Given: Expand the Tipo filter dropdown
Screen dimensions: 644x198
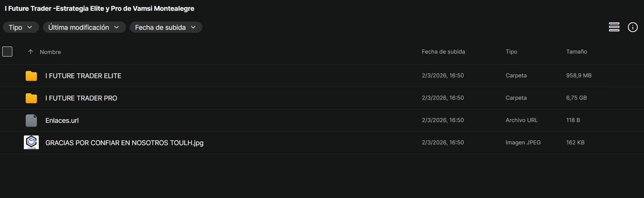Looking at the screenshot, I should click(x=20, y=28).
